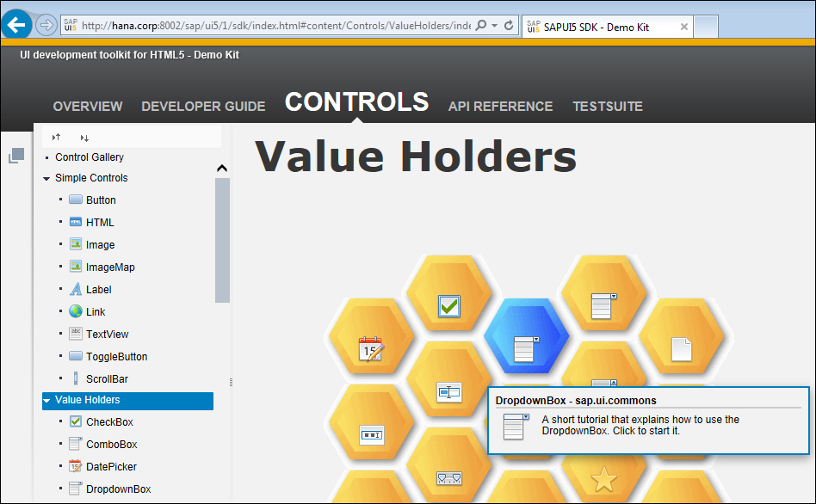
Task: Open the ComboBox entry in tree
Action: coord(111,444)
